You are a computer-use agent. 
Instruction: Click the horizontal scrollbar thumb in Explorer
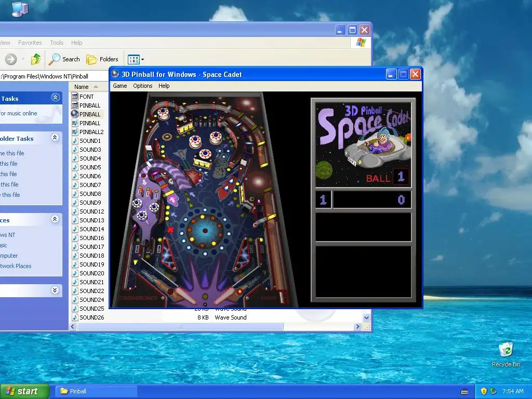click(180, 327)
